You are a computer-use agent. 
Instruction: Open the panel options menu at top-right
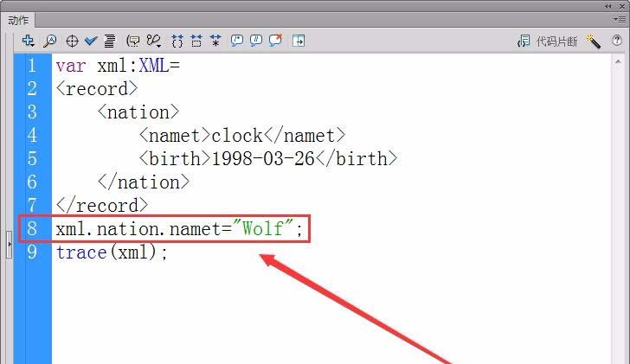point(619,19)
